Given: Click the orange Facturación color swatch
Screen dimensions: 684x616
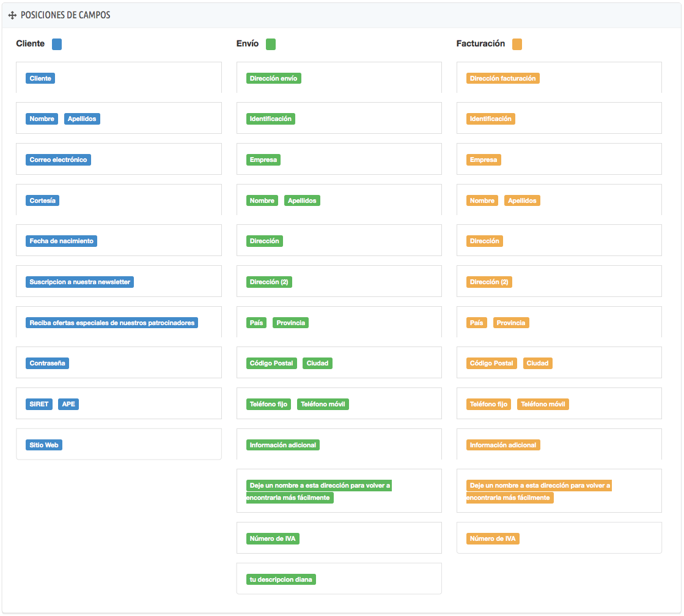Looking at the screenshot, I should coord(517,44).
